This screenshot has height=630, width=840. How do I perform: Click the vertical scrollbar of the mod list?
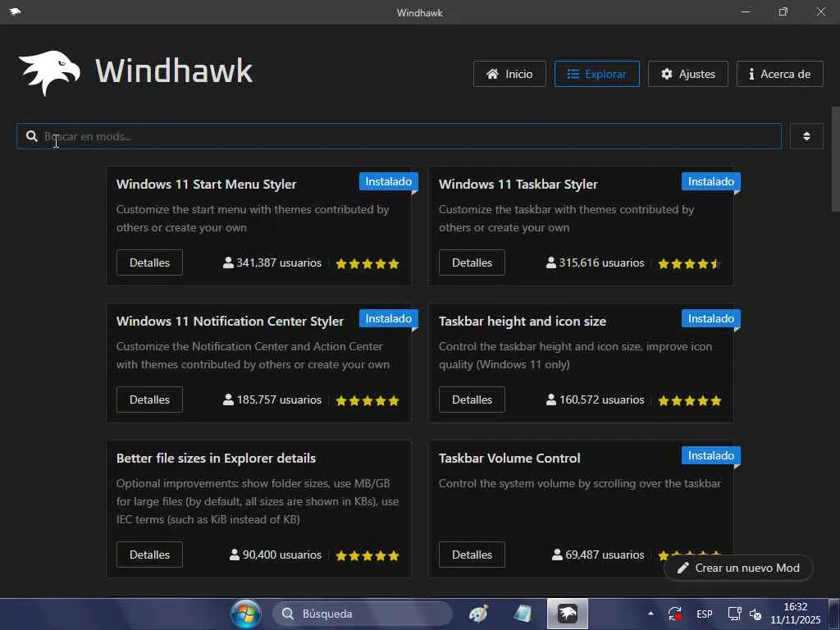click(x=835, y=159)
